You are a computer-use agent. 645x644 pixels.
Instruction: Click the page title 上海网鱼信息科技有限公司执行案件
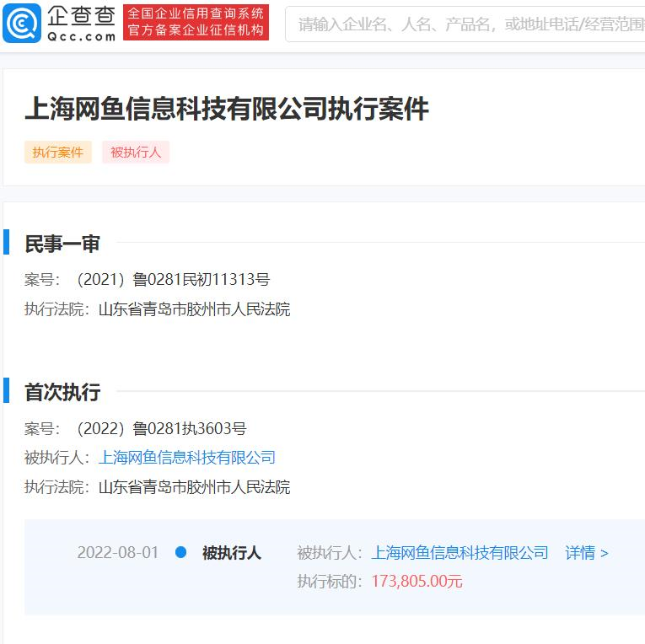(x=227, y=109)
